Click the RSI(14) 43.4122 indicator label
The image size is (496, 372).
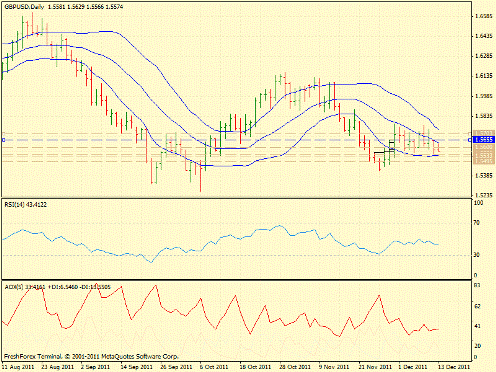point(26,205)
